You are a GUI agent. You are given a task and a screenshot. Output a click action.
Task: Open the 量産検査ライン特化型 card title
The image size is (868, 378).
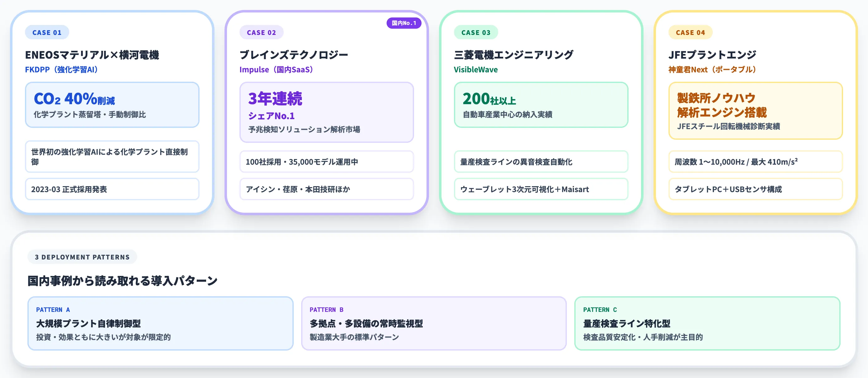627,323
